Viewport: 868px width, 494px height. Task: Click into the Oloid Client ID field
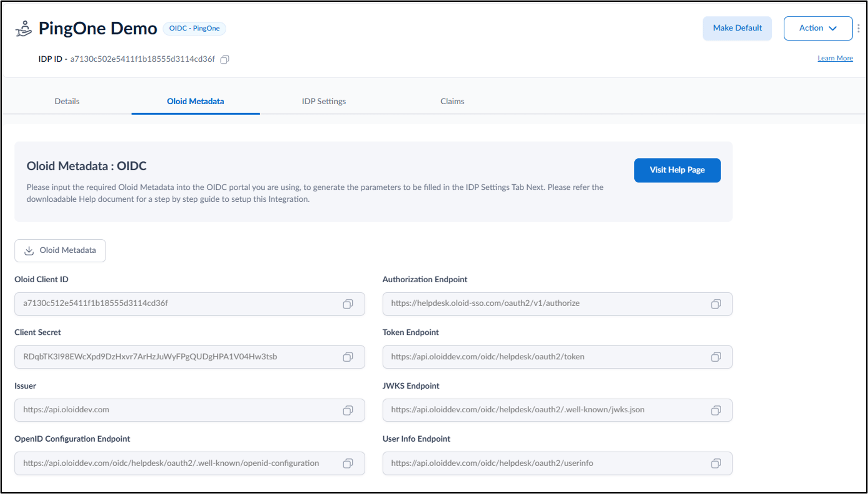pyautogui.click(x=189, y=304)
